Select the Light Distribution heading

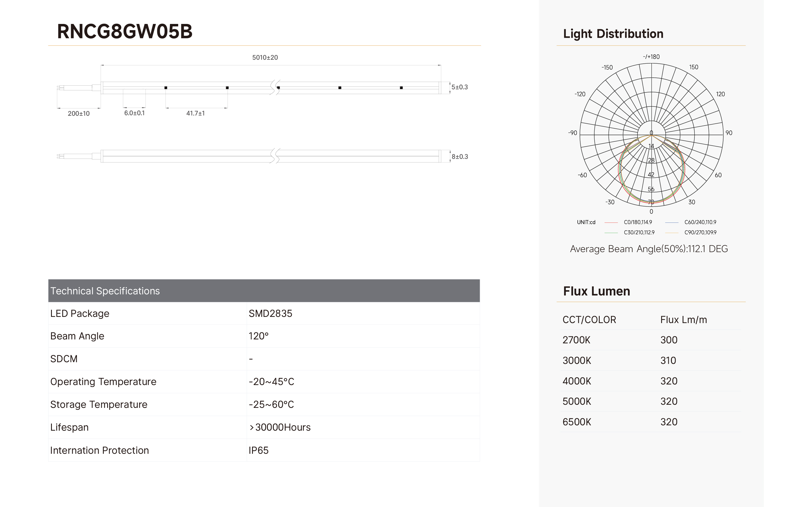tap(613, 34)
